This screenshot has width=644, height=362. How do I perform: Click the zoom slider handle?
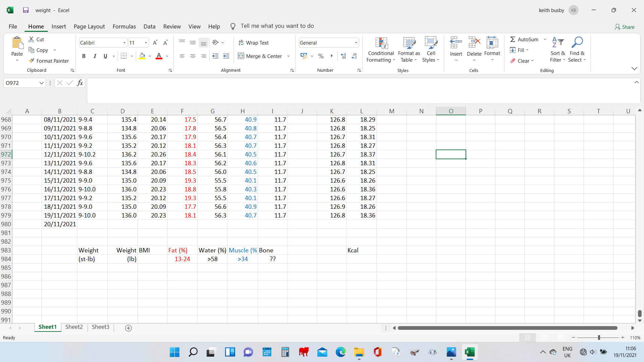(599, 338)
